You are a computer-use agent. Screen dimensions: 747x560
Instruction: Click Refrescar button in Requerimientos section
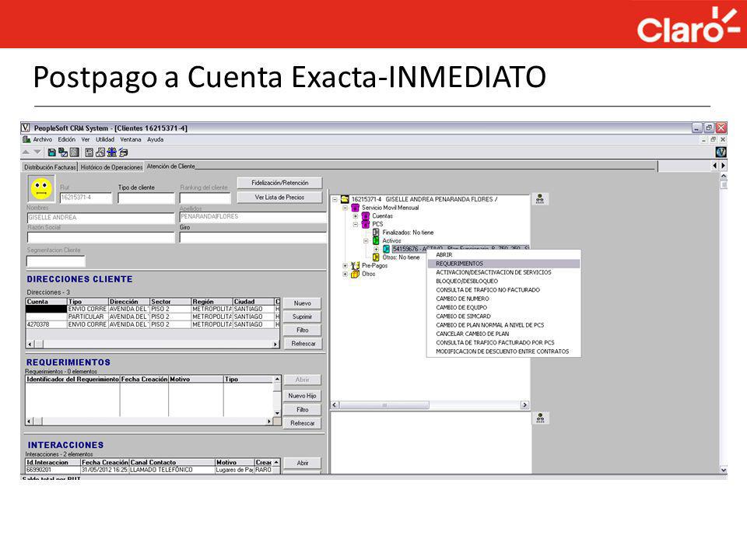(x=303, y=423)
